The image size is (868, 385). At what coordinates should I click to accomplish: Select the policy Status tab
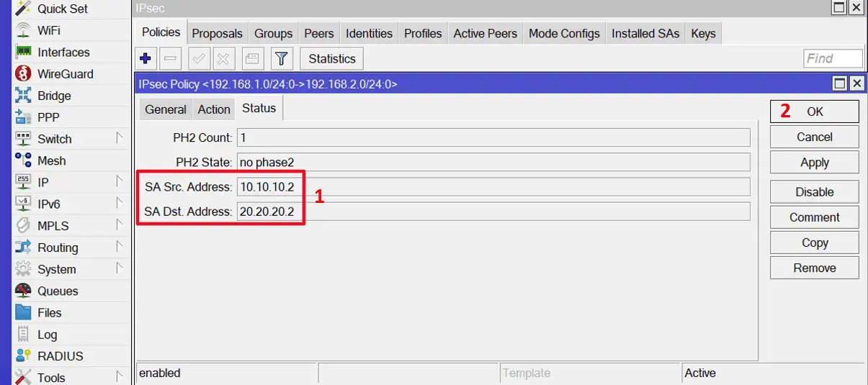(259, 108)
